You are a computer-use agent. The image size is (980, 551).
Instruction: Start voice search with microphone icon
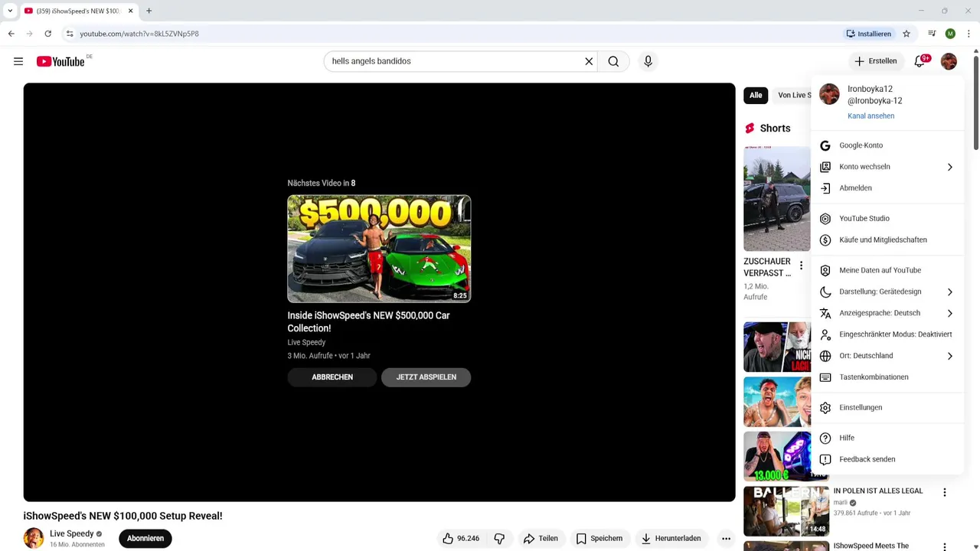coord(648,61)
